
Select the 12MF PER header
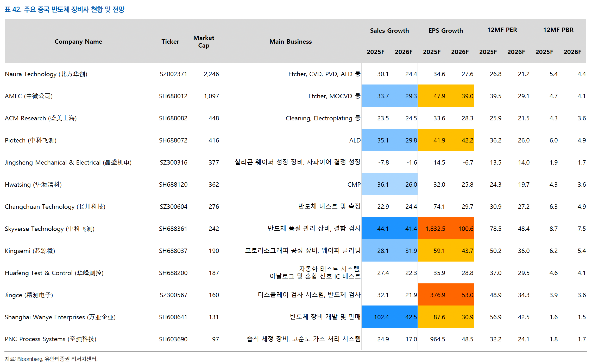coord(502,30)
